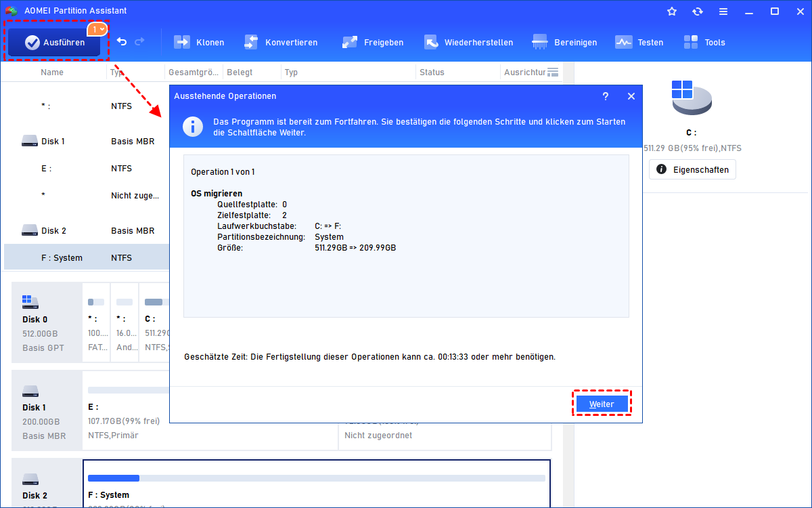The height and width of the screenshot is (508, 812).
Task: Click the Eigenschaften button
Action: (692, 169)
